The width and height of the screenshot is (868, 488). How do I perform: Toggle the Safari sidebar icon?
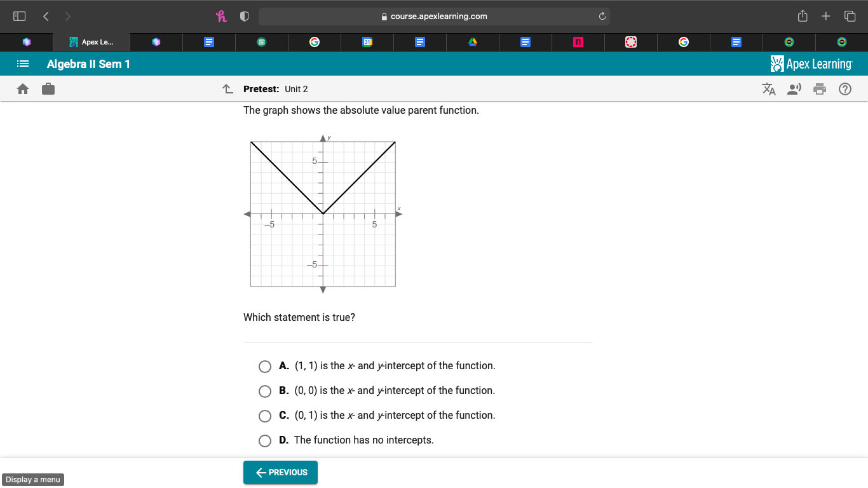coord(20,16)
